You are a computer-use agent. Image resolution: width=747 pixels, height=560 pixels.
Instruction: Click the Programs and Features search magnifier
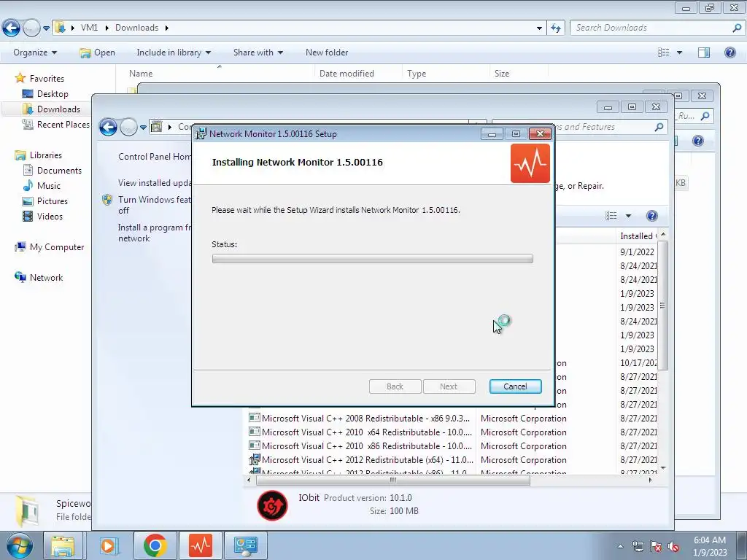tap(659, 127)
